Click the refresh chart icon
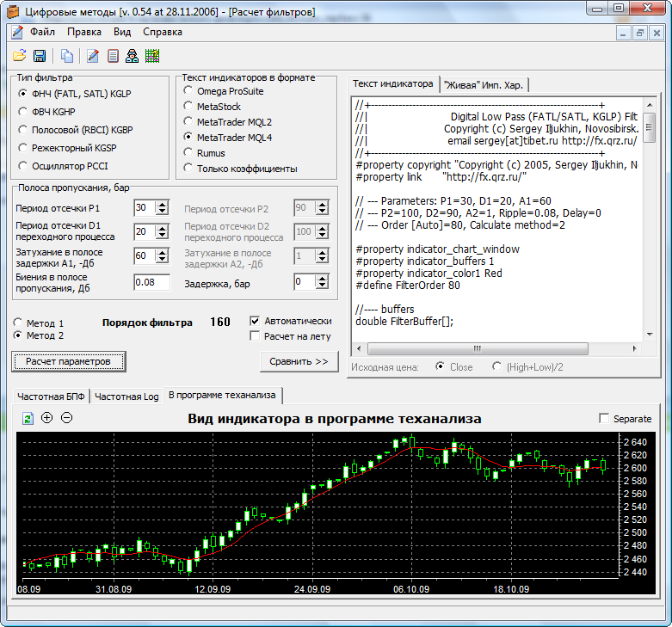Image resolution: width=672 pixels, height=627 pixels. point(28,418)
